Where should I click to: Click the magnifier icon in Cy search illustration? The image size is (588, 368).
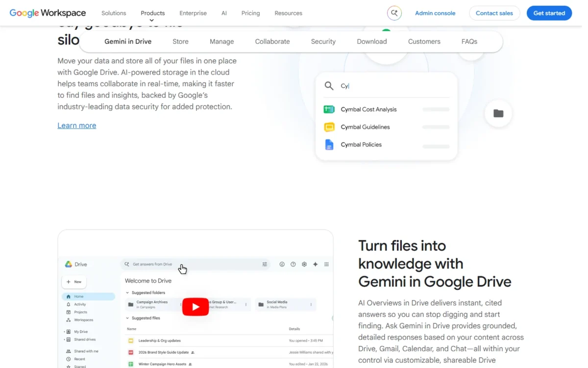(x=329, y=86)
